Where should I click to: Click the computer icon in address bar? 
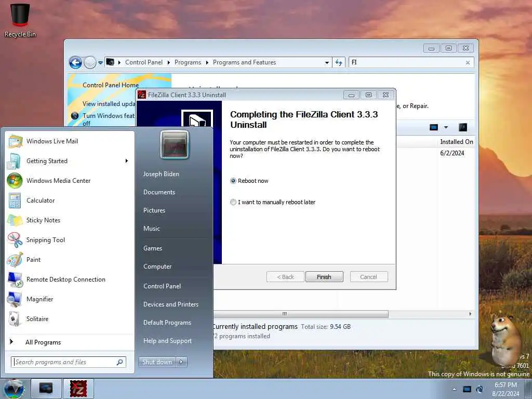(x=110, y=62)
